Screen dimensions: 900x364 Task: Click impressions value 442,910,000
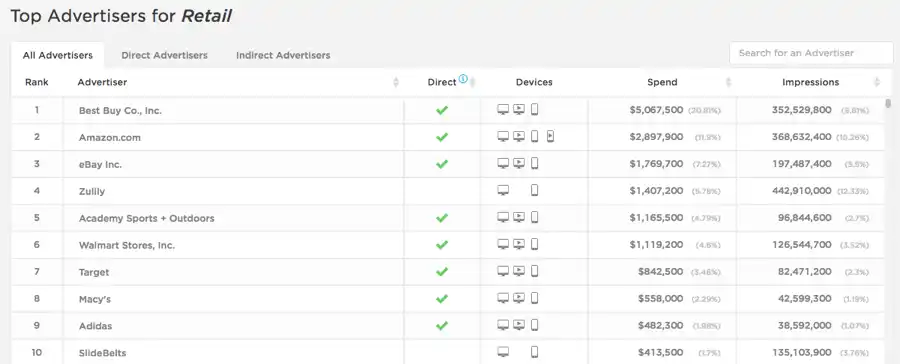coord(801,191)
